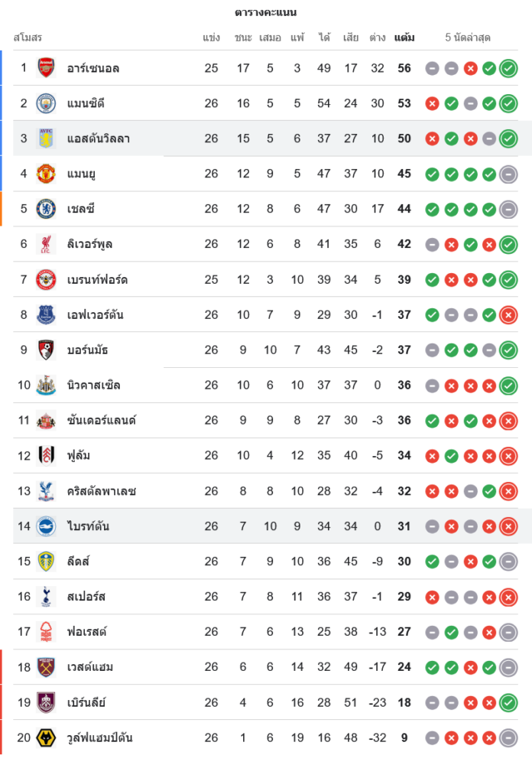Click the ตารางคะแนน table title
The image size is (532, 765).
click(x=265, y=12)
